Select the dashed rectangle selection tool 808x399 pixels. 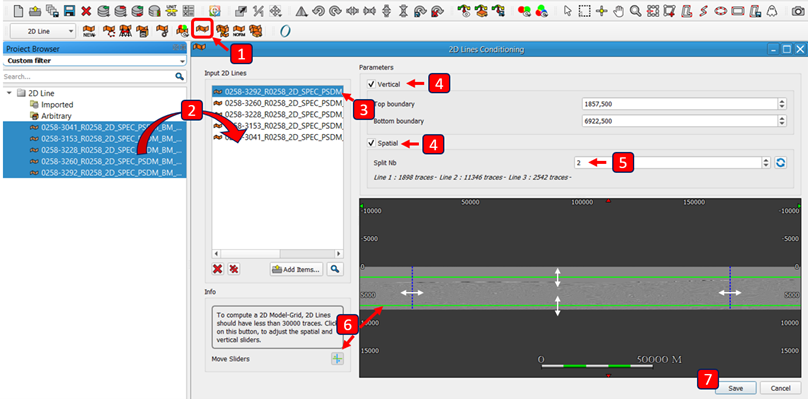[584, 10]
